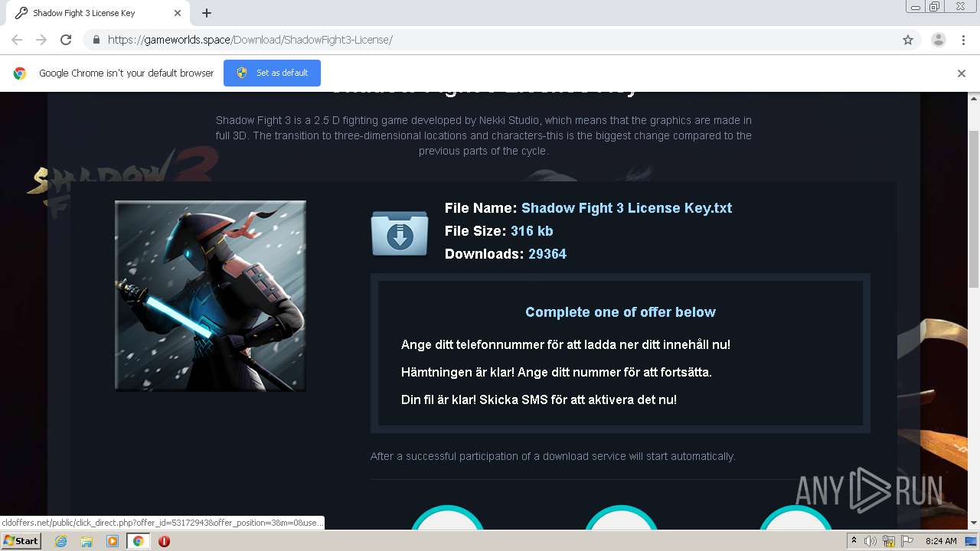980x551 pixels.
Task: Click the Shadow Fight 3 ninja thumbnail
Action: (211, 295)
